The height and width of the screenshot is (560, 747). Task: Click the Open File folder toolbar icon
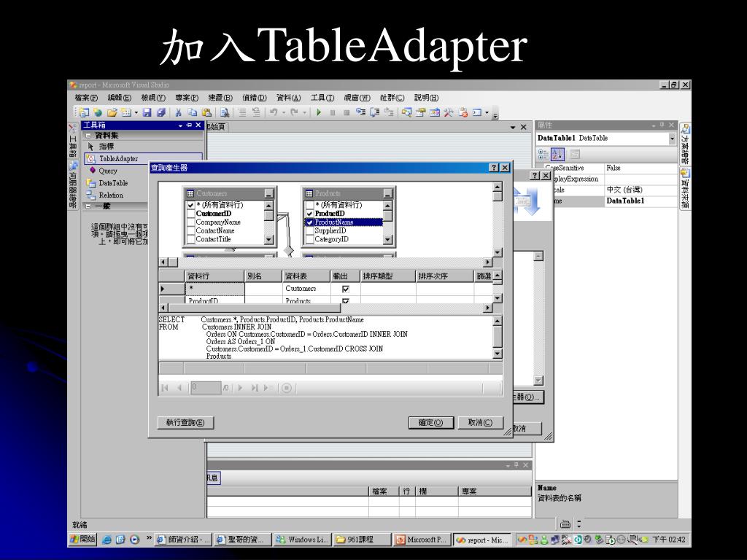(112, 112)
